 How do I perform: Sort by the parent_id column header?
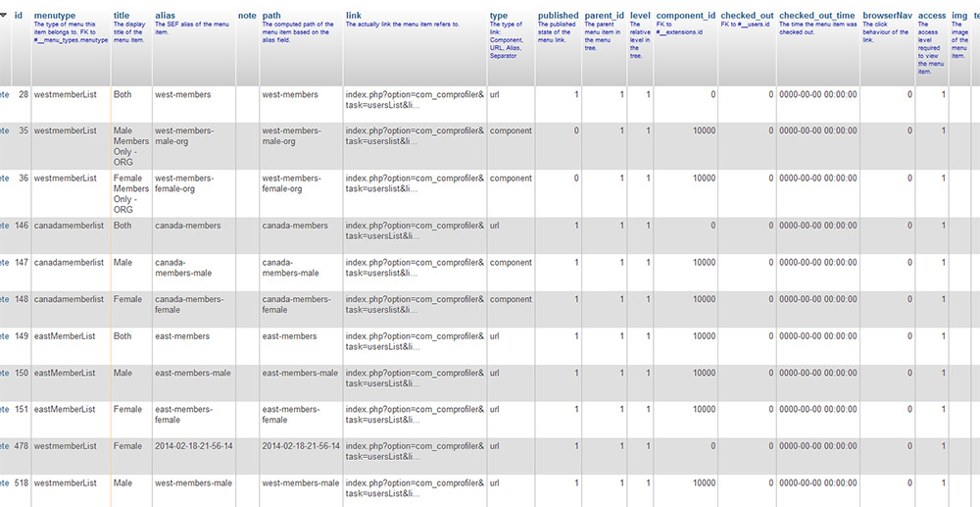click(x=605, y=16)
